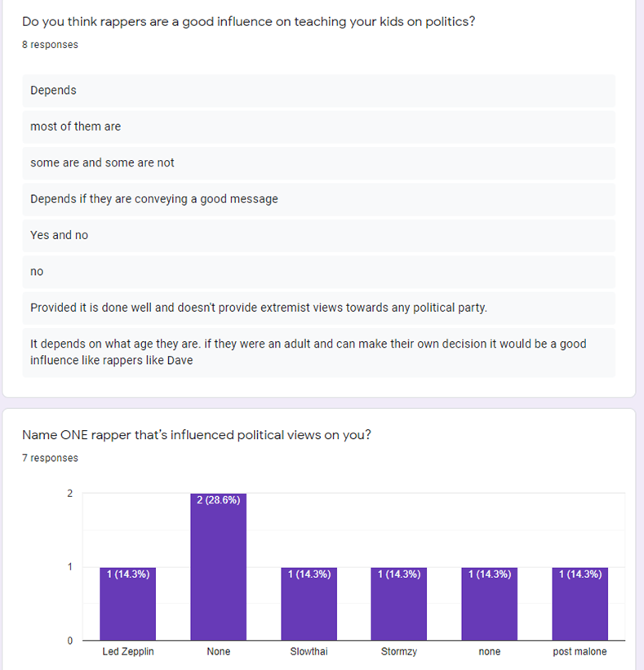Image resolution: width=644 pixels, height=670 pixels.
Task: Click the '8 responses' count text
Action: pyautogui.click(x=50, y=45)
